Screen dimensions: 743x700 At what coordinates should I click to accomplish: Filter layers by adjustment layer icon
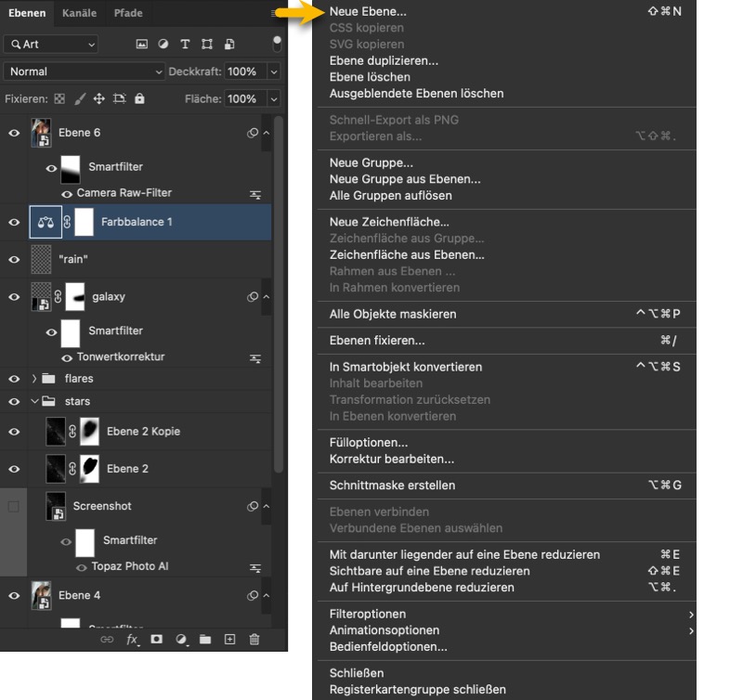click(163, 44)
